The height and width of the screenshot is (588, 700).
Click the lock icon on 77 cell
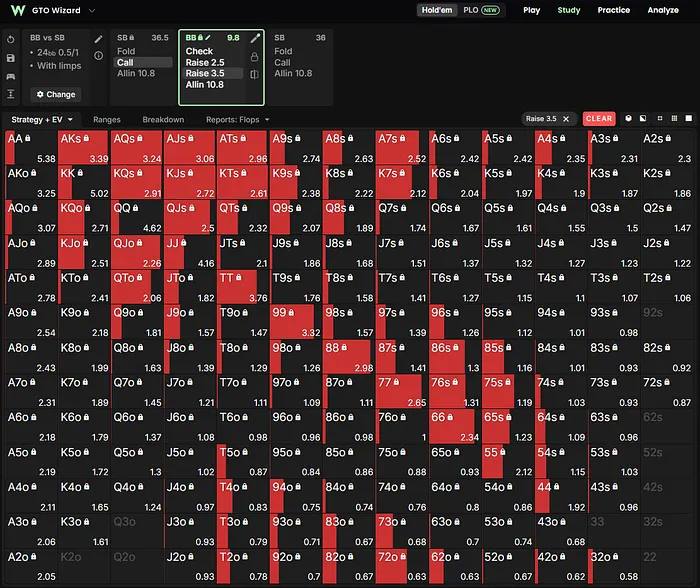[396, 382]
